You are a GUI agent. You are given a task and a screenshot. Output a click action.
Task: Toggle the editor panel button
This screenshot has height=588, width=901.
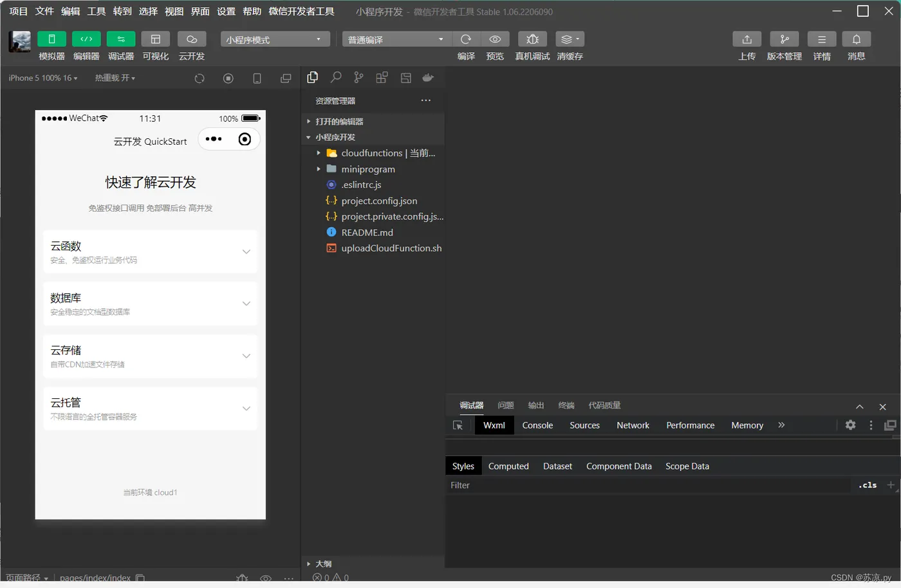click(86, 39)
